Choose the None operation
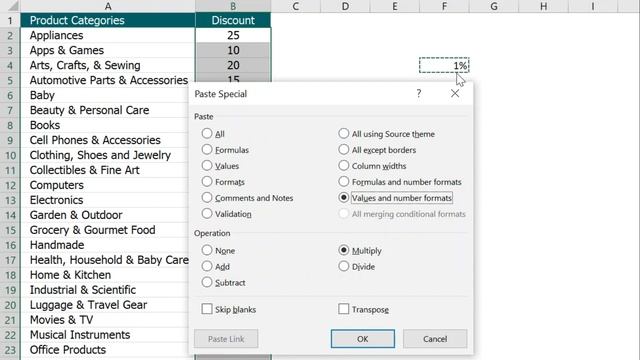 coord(218,250)
